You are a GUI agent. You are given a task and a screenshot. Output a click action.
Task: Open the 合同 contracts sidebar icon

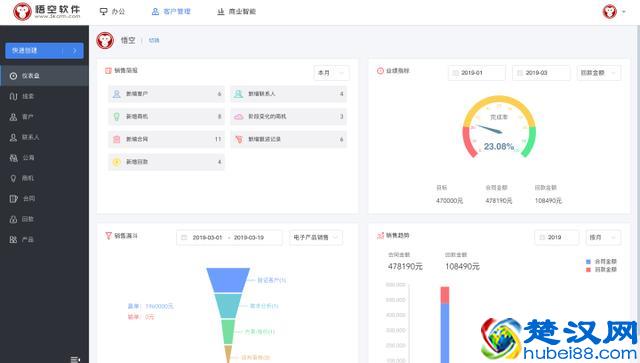(13, 198)
